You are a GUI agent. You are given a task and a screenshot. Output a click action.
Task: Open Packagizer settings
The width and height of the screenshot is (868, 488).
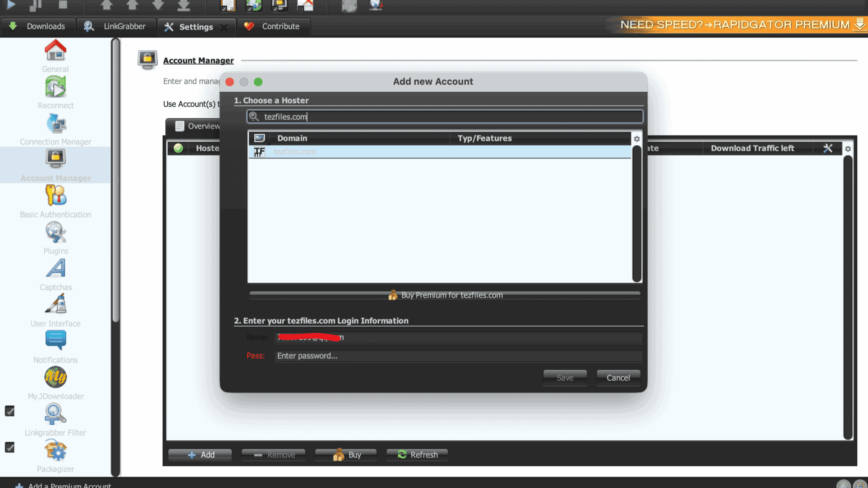[x=56, y=457]
